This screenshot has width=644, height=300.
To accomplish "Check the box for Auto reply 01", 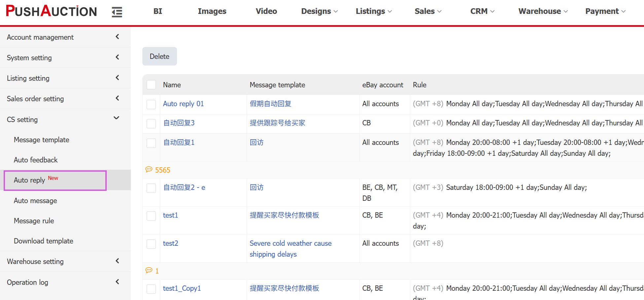I will click(x=151, y=104).
